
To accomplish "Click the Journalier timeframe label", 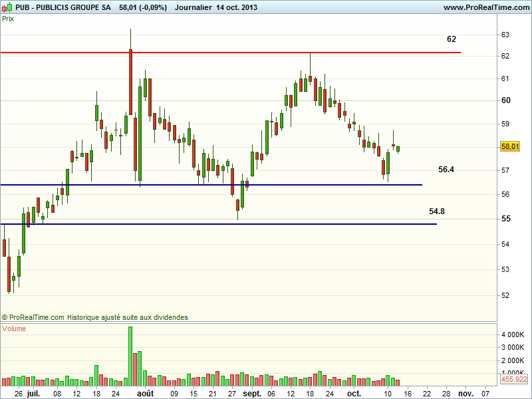I will click(193, 7).
